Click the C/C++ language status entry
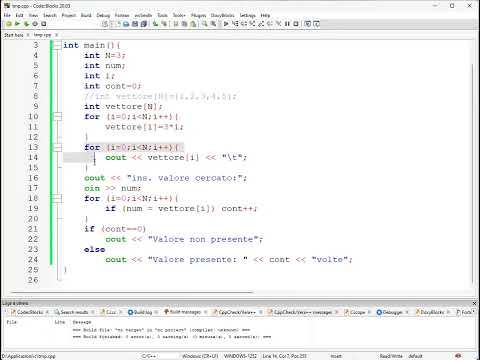The height and width of the screenshot is (360, 480). (x=149, y=356)
